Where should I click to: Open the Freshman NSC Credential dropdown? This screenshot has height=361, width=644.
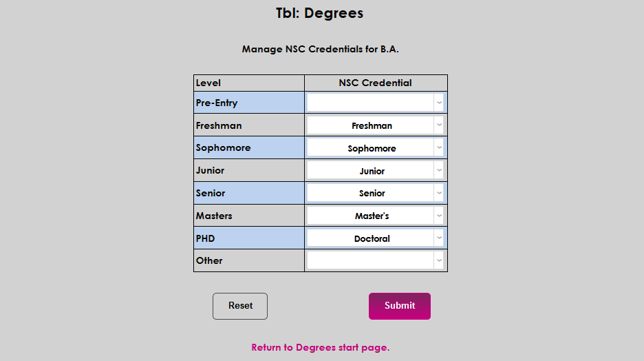(x=375, y=125)
